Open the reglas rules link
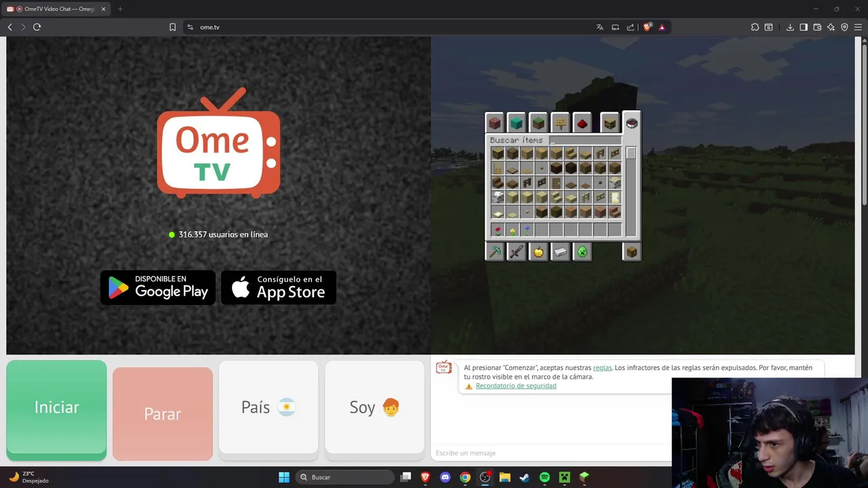The image size is (868, 488). [x=602, y=367]
